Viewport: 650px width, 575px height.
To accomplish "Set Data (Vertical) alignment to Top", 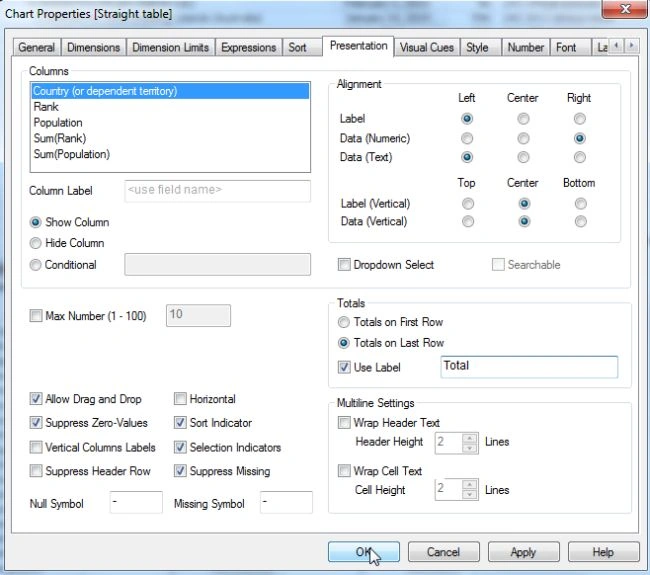I will point(468,221).
